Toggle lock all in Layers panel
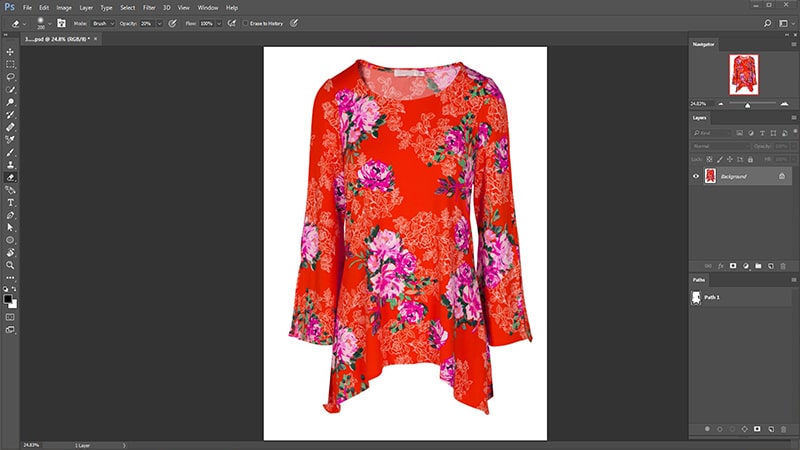This screenshot has height=450, width=800. pos(750,159)
